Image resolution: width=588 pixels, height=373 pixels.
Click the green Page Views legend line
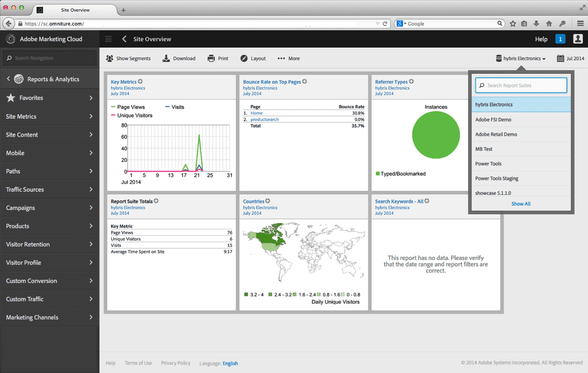click(x=113, y=107)
